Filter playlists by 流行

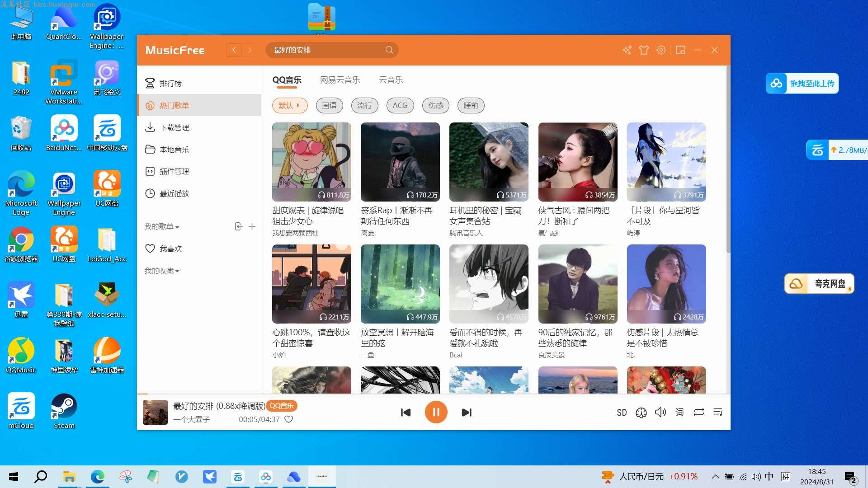[364, 105]
